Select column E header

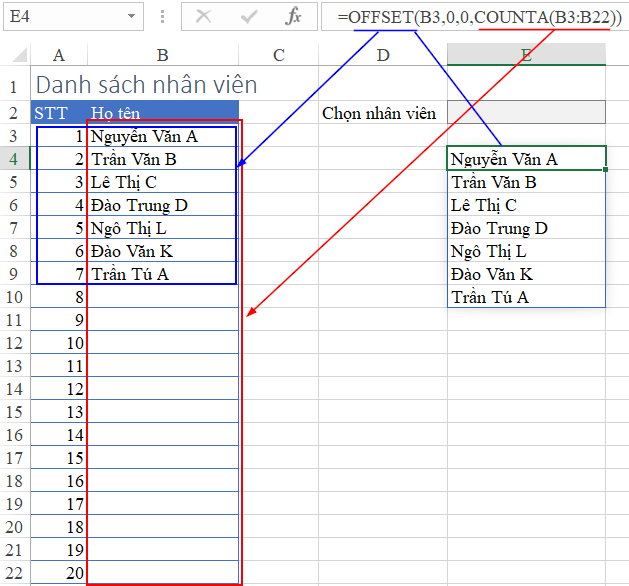[526, 55]
